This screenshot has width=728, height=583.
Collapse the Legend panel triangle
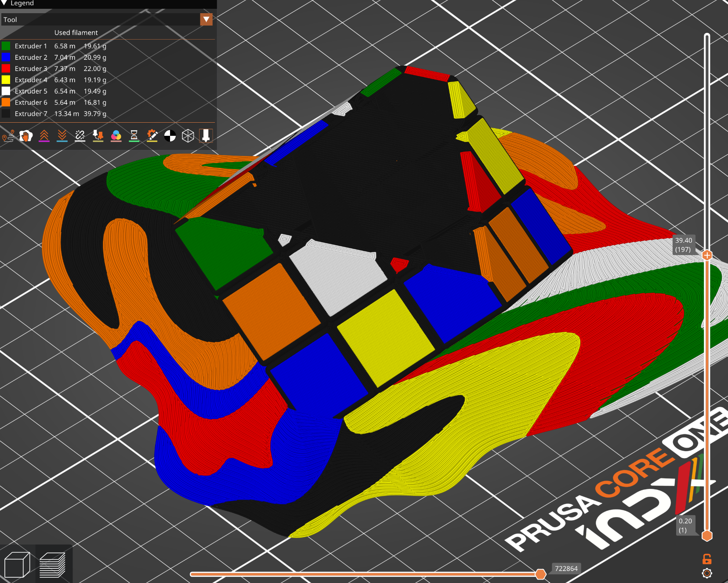[4, 3]
